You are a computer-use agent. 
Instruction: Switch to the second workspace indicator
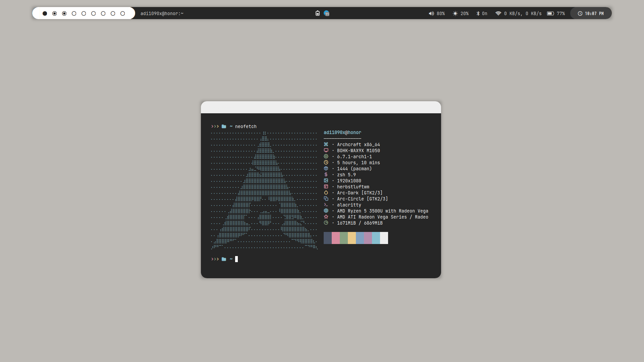point(54,13)
